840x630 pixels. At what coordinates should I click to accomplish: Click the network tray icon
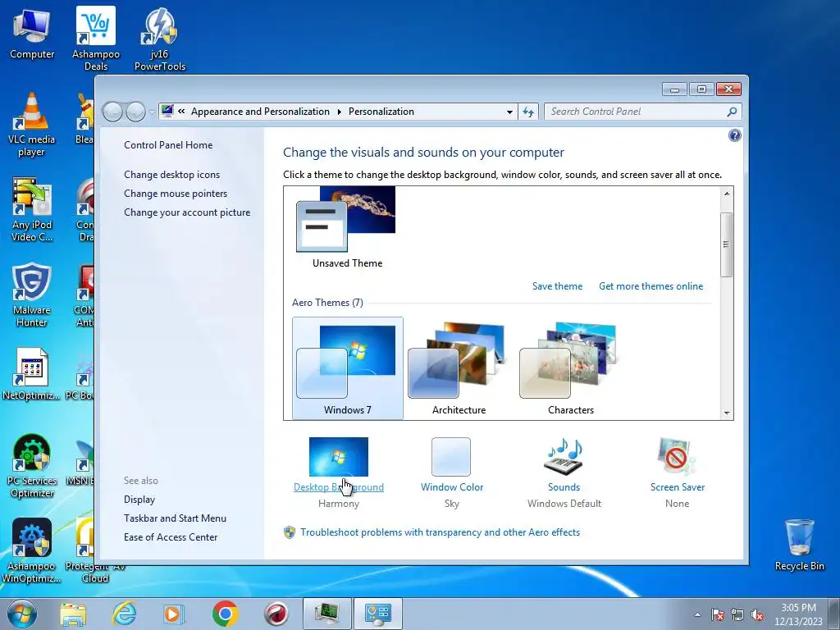[x=737, y=615]
